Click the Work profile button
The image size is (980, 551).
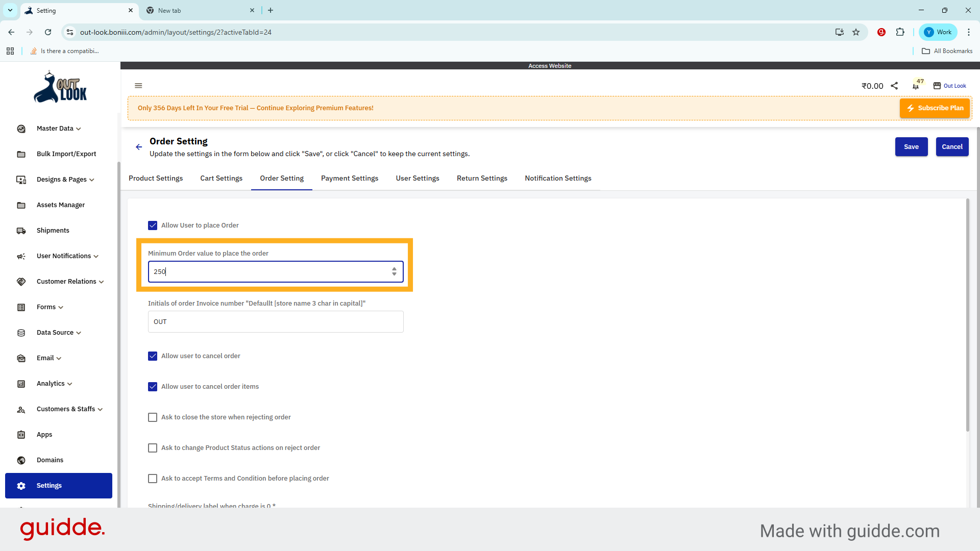click(938, 32)
